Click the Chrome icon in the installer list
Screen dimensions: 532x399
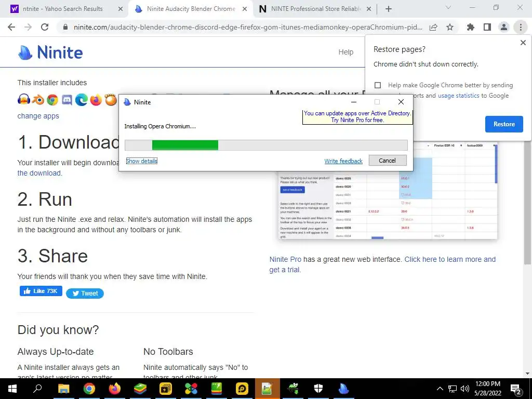coord(52,100)
